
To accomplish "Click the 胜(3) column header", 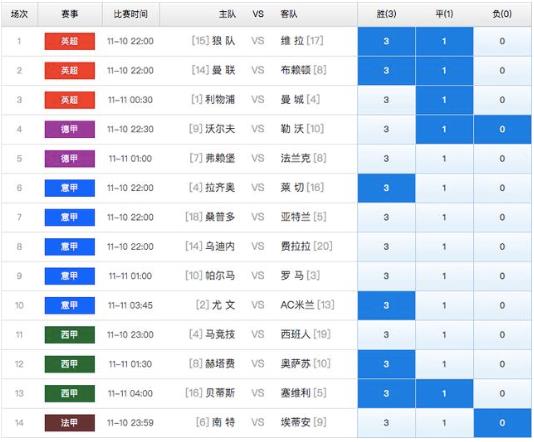I will click(x=386, y=14).
